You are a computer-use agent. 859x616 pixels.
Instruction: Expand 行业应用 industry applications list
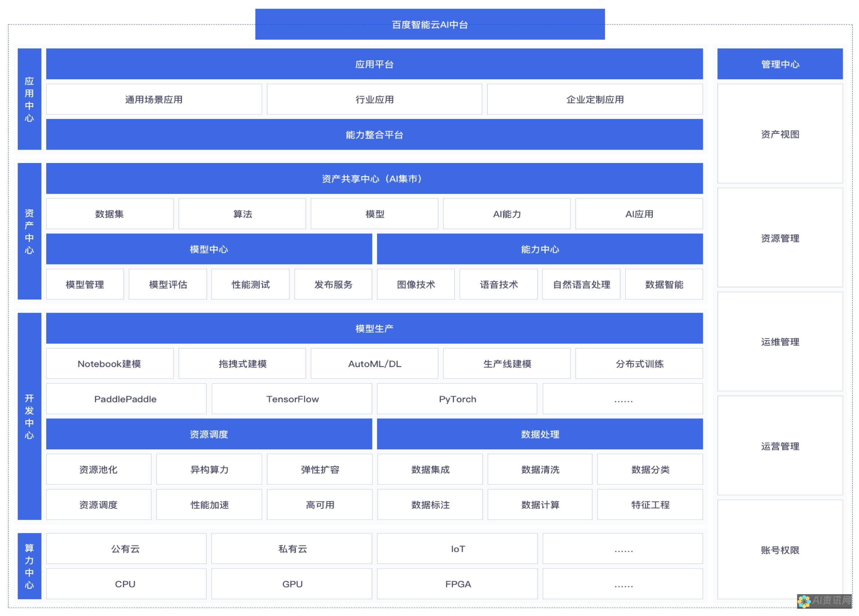tap(373, 99)
